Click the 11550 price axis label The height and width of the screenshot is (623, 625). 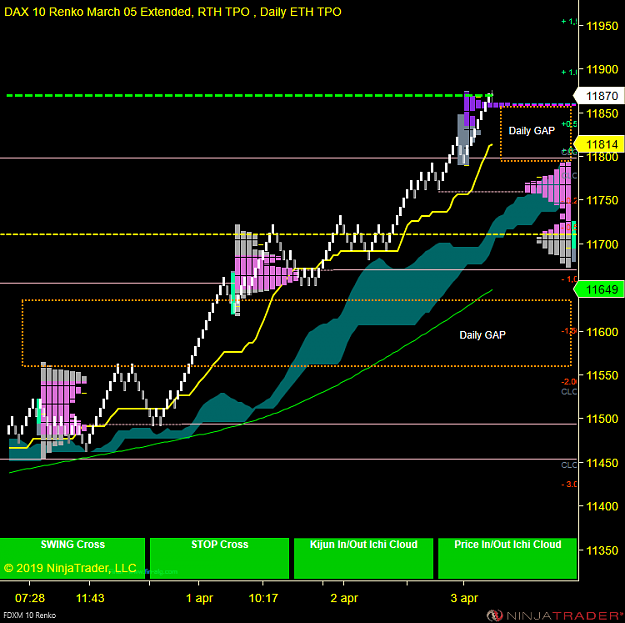click(602, 375)
